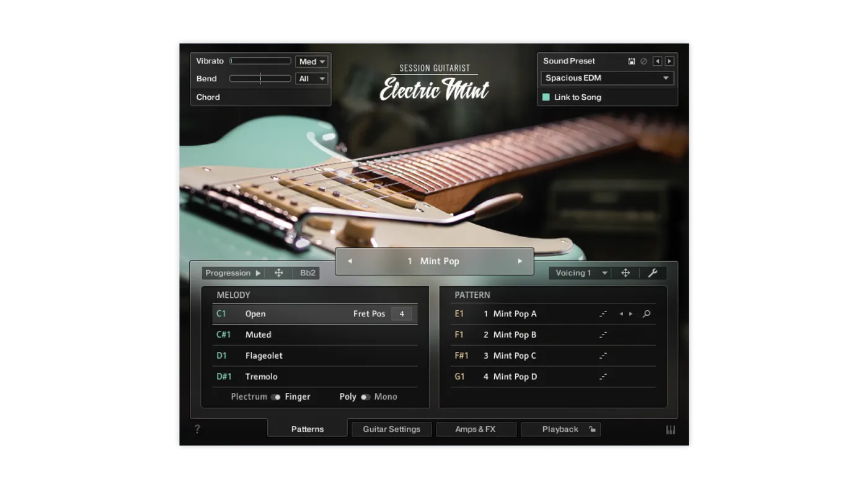868x489 pixels.
Task: Open the Mint Pop song browser
Action: click(x=434, y=261)
